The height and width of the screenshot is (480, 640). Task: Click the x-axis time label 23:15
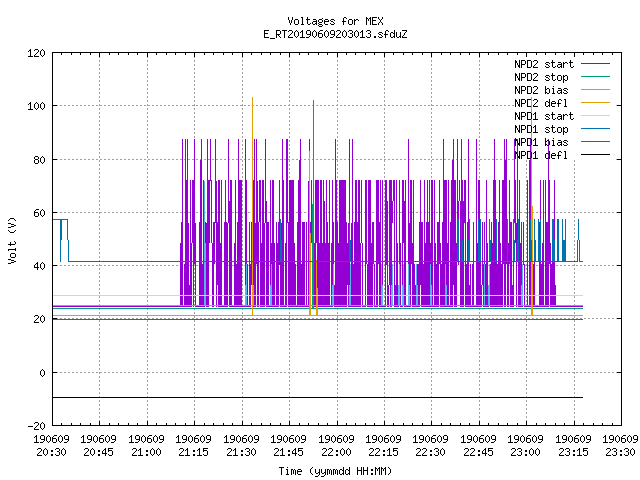coord(573,452)
